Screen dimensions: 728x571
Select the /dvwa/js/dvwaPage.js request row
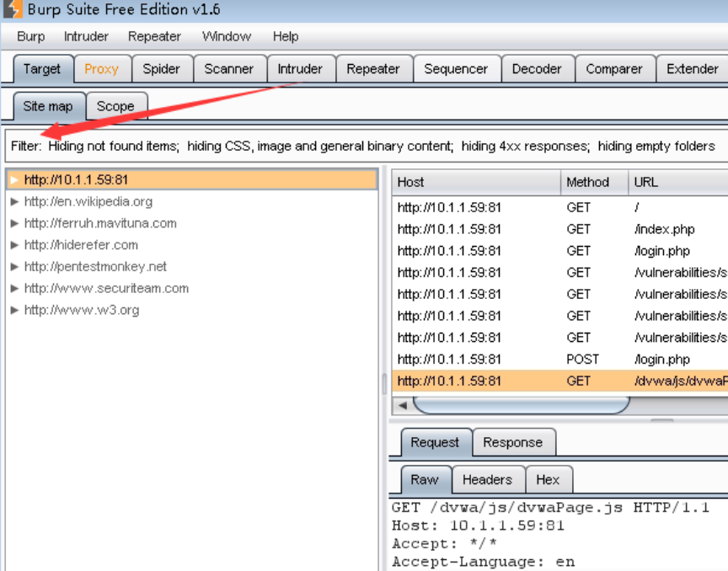coord(560,382)
